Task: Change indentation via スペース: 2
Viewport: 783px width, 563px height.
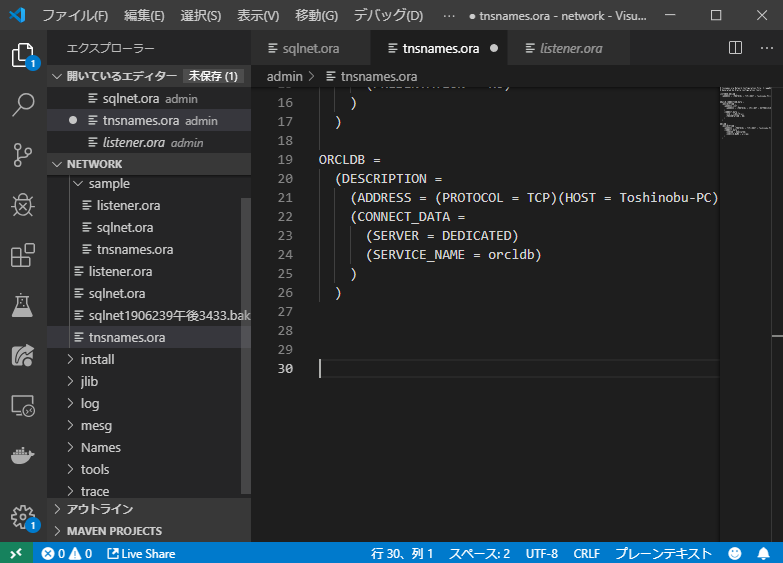Action: click(x=479, y=554)
